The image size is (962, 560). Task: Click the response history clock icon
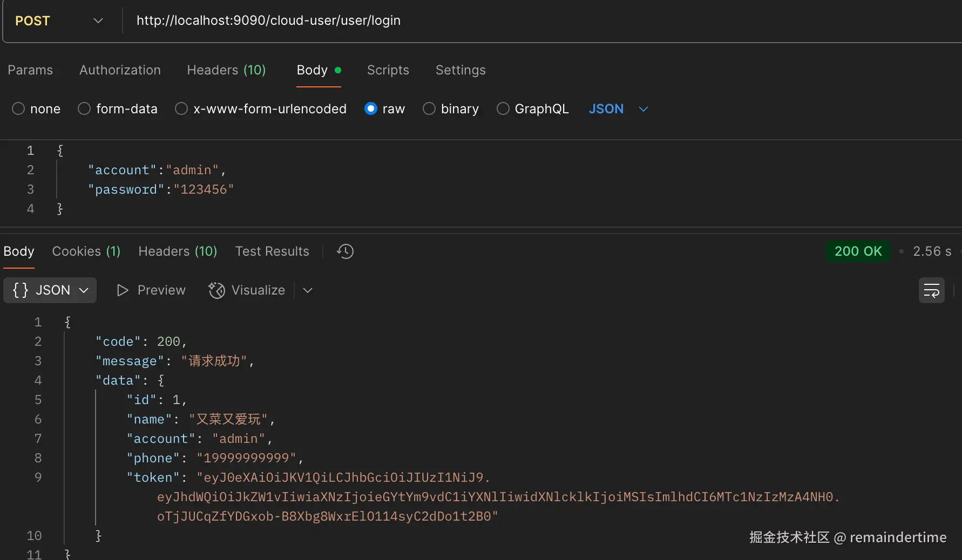[x=345, y=251]
